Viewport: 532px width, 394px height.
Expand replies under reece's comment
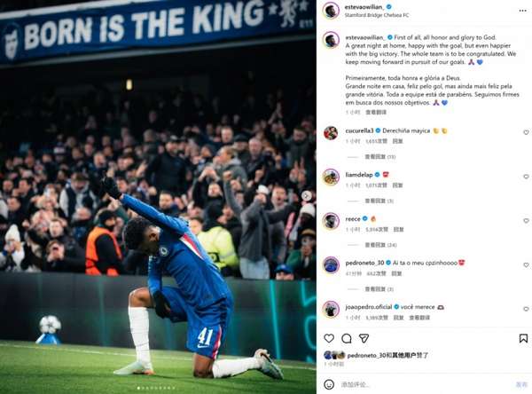tap(380, 245)
